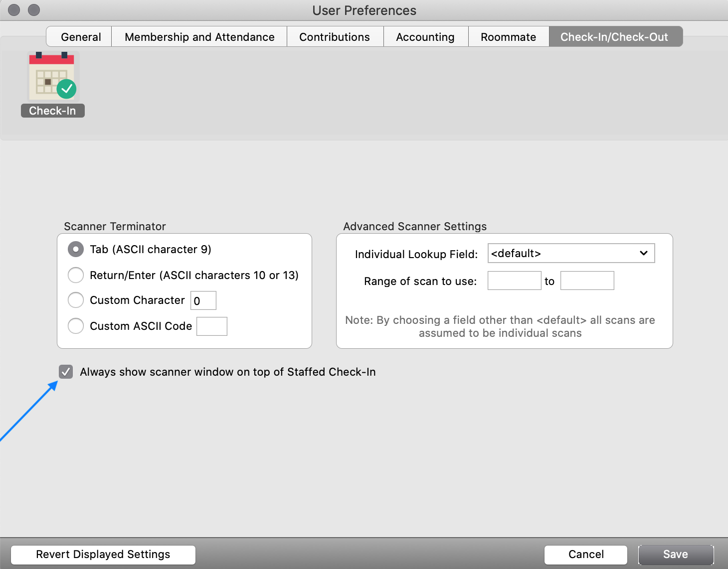This screenshot has height=569, width=728.
Task: Save the user preferences
Action: click(x=676, y=555)
